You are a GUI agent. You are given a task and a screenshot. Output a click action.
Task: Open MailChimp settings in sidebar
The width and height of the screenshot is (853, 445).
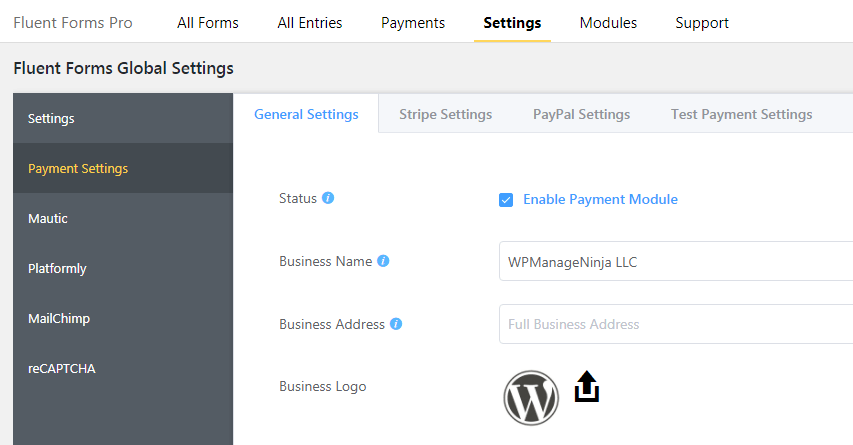123,319
